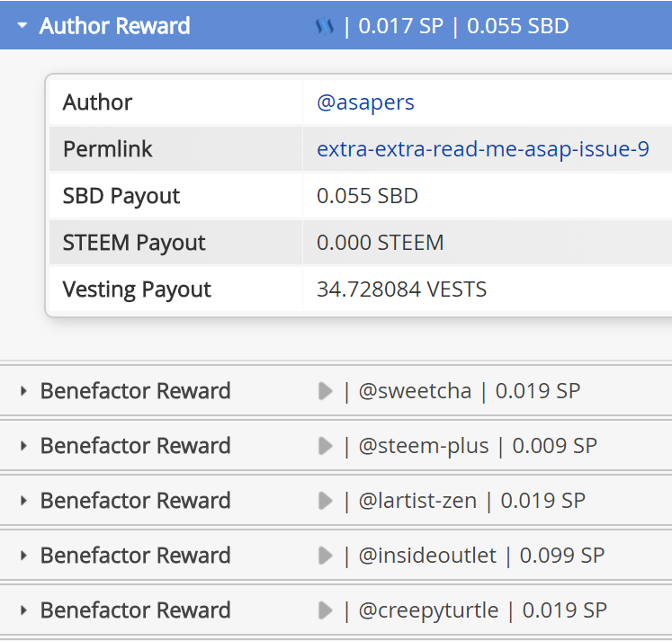Click the gray arrow icon beside @lartist-zen

tap(326, 501)
